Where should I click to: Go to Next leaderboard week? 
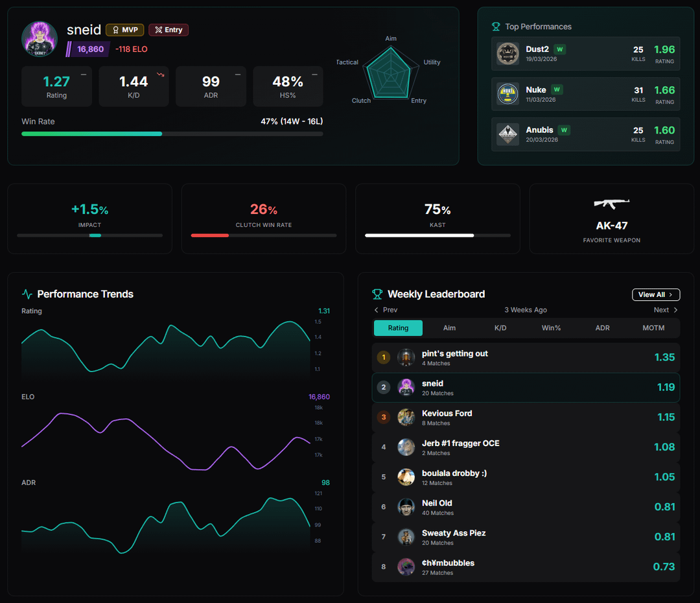(x=666, y=310)
